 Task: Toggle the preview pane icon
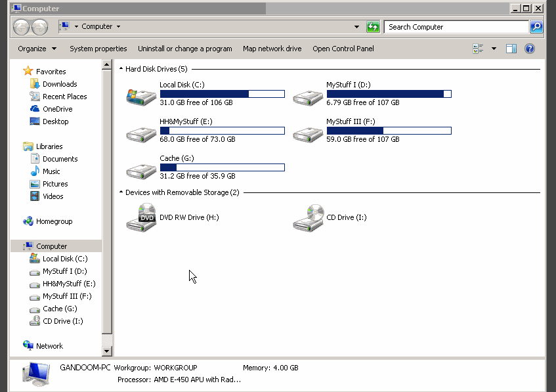pos(511,49)
